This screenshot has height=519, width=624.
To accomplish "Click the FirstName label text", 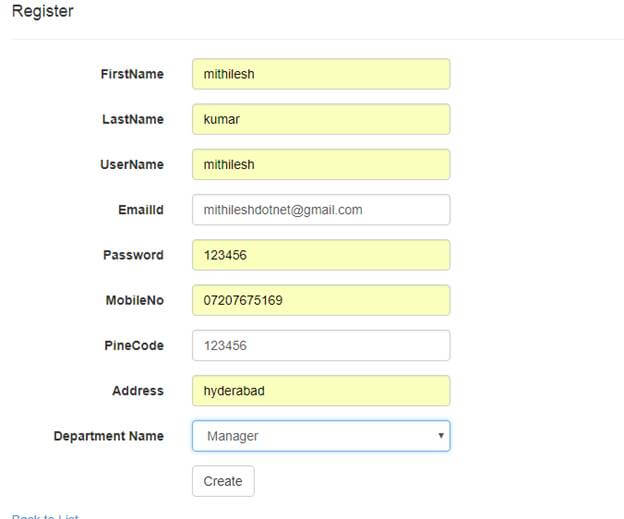I will point(132,74).
